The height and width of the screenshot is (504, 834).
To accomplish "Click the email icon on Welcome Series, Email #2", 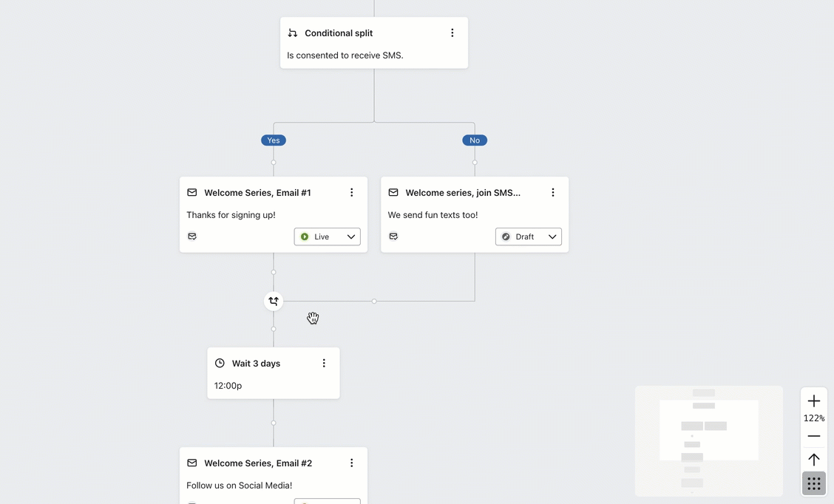I will (x=191, y=463).
